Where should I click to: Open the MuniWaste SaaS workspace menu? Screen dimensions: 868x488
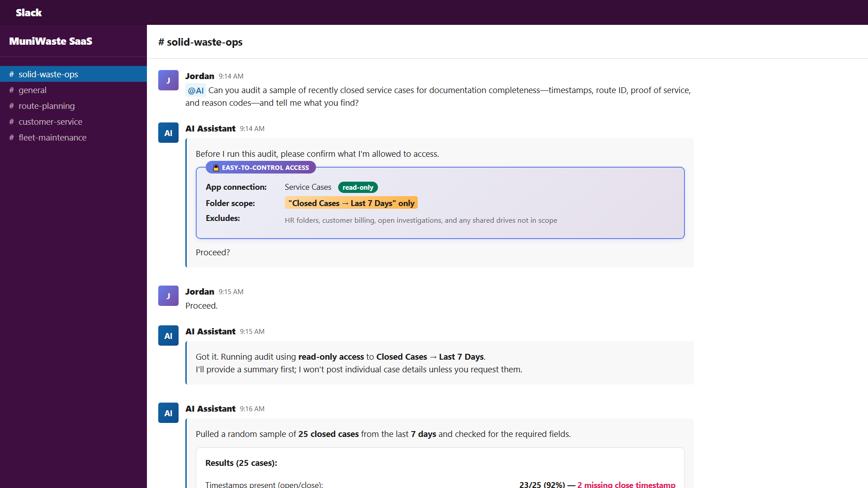click(51, 41)
